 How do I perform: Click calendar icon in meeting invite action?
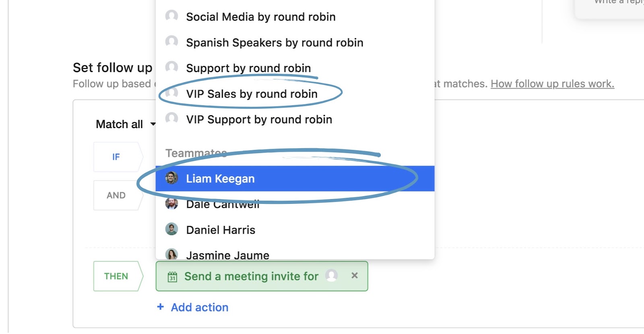(x=172, y=277)
